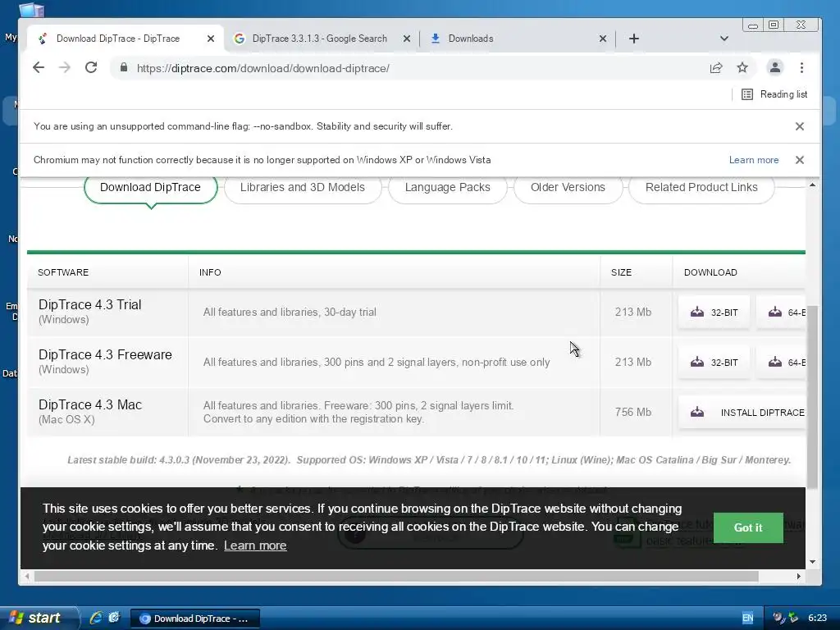Screen dimensions: 840x630
Task: Close the Download DipTrace tab
Action: 211,39
